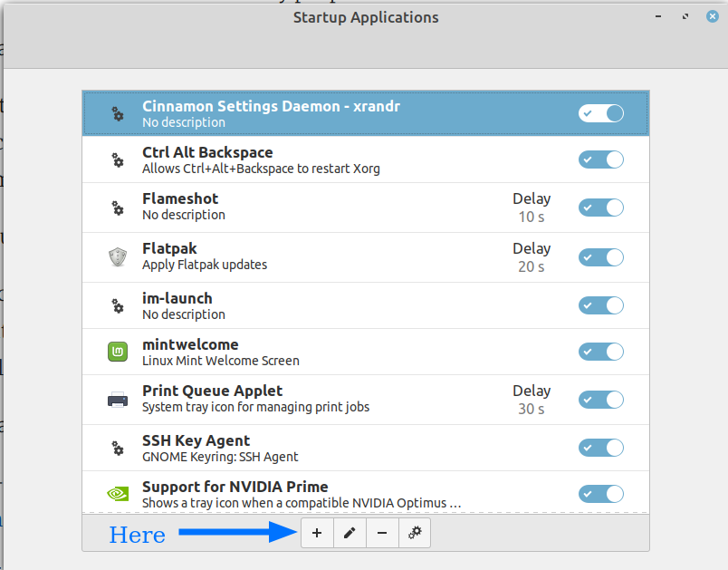This screenshot has width=728, height=570.
Task: Toggle the SSH Key Agent switch
Action: pyautogui.click(x=601, y=448)
